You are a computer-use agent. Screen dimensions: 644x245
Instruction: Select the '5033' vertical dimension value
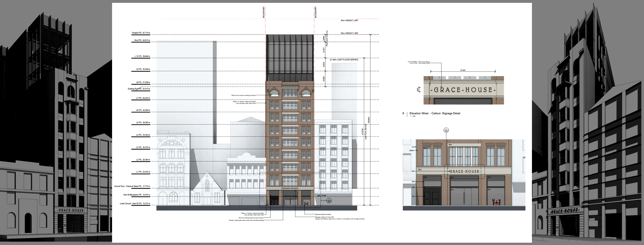pyautogui.click(x=324, y=79)
